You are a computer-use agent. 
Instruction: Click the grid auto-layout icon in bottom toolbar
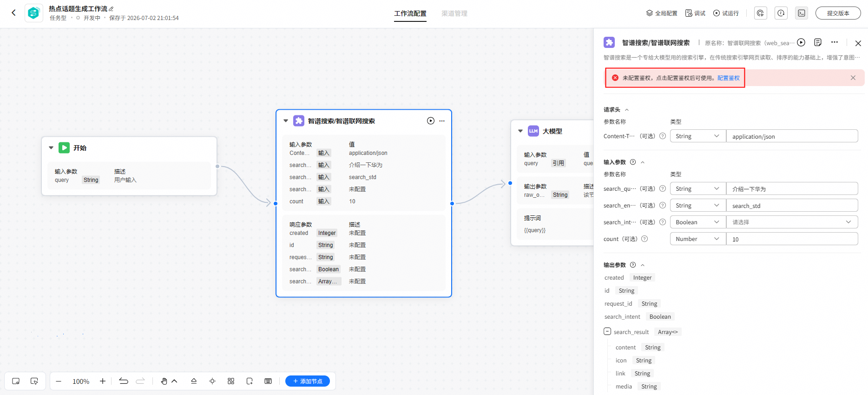pyautogui.click(x=231, y=381)
